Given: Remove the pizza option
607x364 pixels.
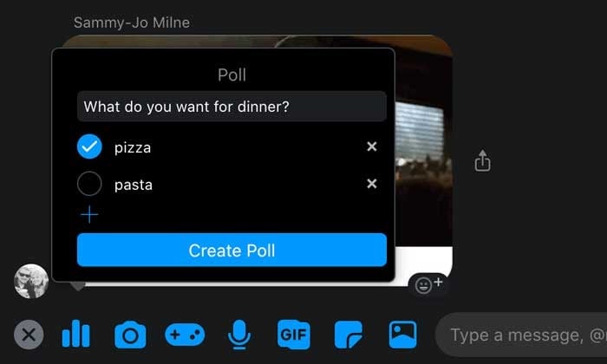Looking at the screenshot, I should [x=372, y=146].
